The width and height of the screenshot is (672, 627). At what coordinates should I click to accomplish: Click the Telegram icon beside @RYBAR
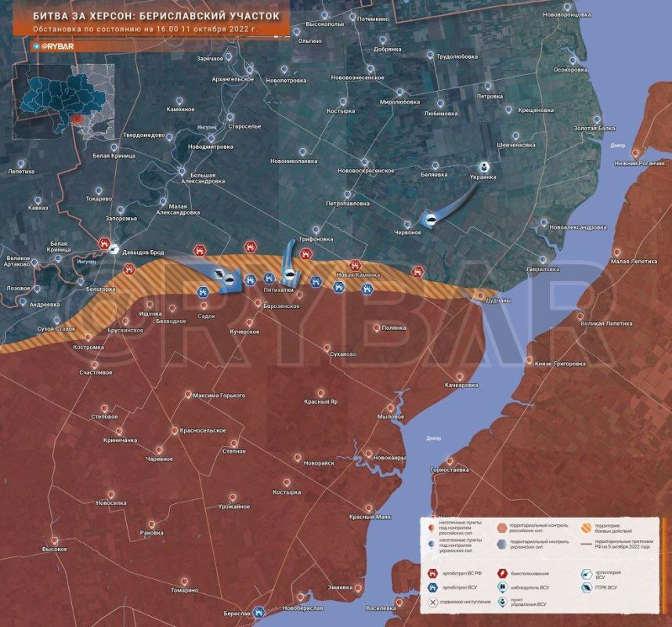[x=36, y=46]
